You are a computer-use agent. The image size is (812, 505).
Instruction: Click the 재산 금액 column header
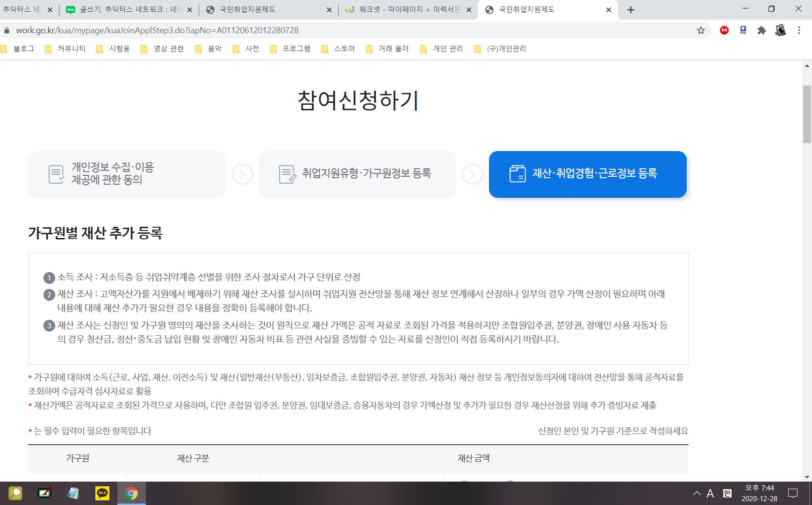click(473, 458)
